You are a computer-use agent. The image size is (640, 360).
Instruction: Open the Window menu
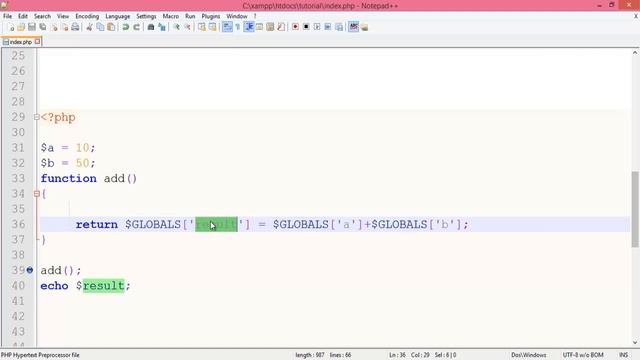(237, 16)
